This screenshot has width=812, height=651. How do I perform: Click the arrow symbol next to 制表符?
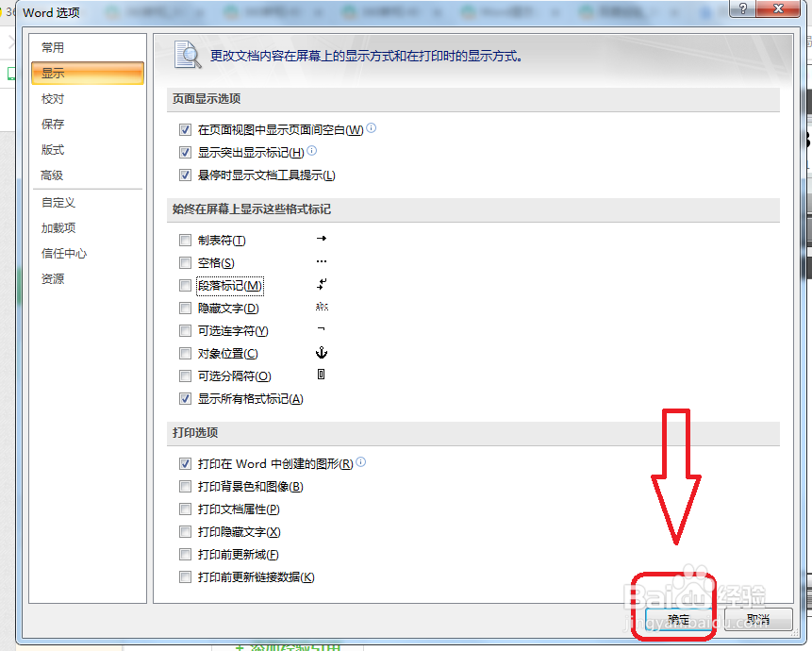tap(321, 240)
